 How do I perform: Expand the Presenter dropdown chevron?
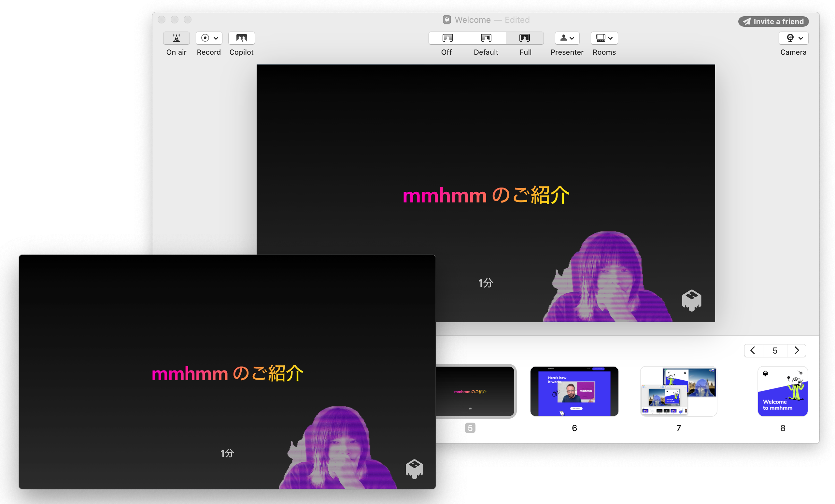[572, 38]
